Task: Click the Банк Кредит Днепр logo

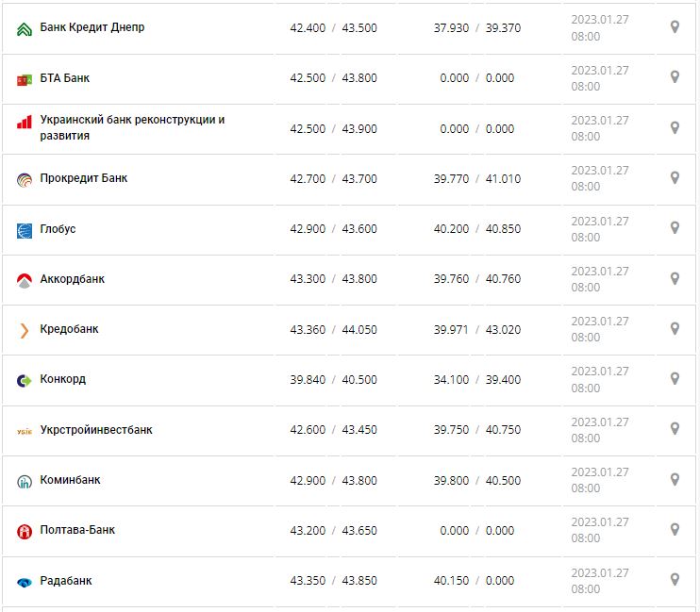Action: 25,29
